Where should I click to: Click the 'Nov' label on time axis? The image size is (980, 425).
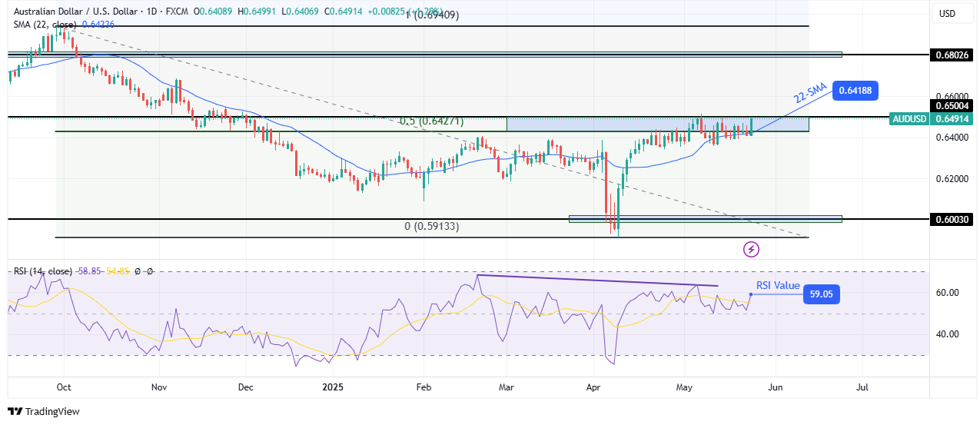(x=158, y=388)
